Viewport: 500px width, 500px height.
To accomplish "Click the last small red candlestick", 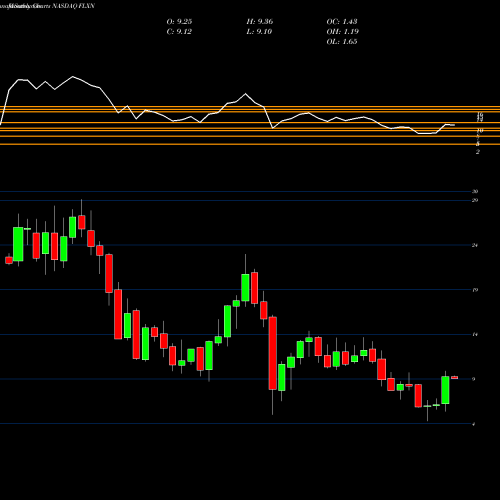I will pyautogui.click(x=455, y=377).
